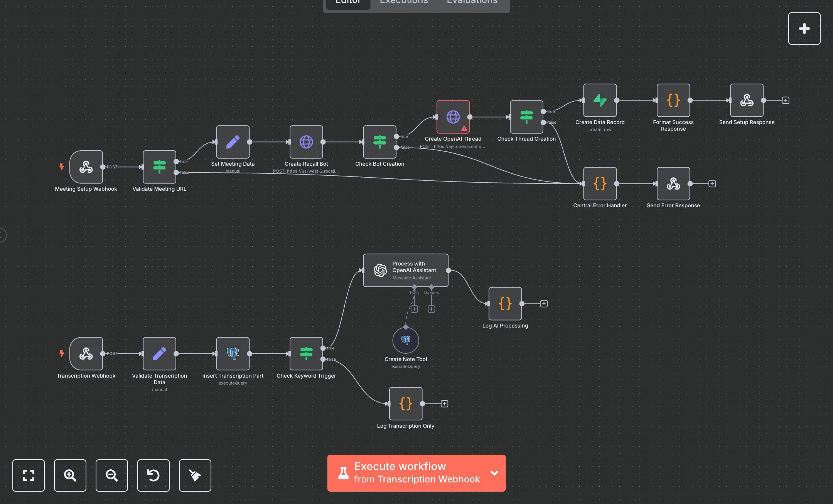Click the zoom out canvas control
Viewport: 833px width, 504px height.
click(111, 475)
